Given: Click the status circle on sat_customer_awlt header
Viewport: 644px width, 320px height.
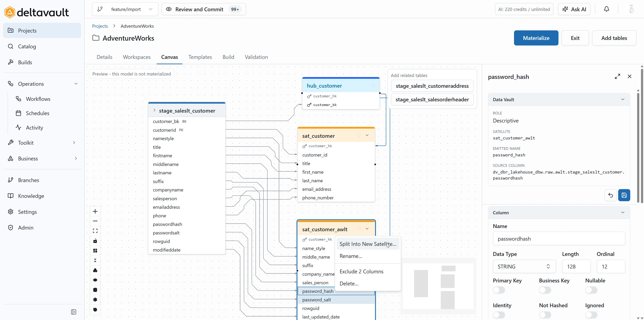Looking at the screenshot, I should click(x=359, y=229).
